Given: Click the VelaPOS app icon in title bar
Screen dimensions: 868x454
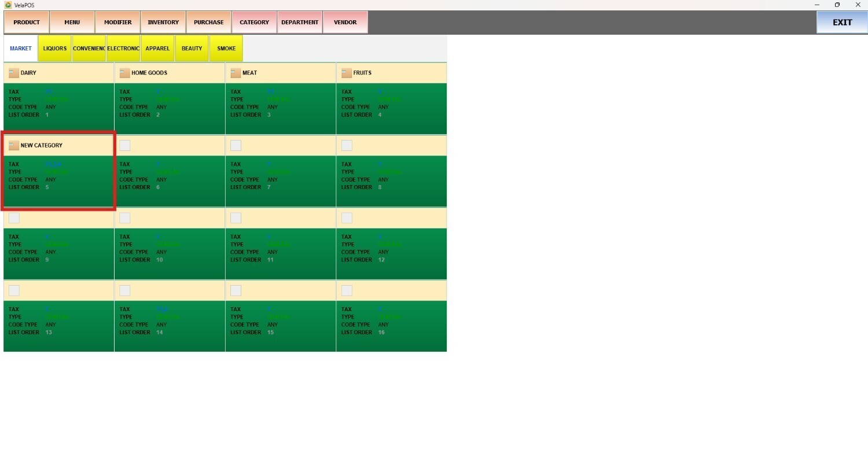Looking at the screenshot, I should click(x=8, y=5).
